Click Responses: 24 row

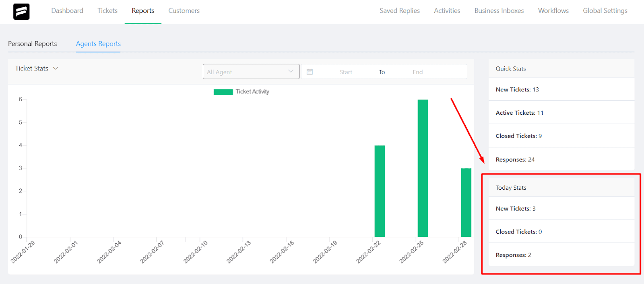coord(561,160)
